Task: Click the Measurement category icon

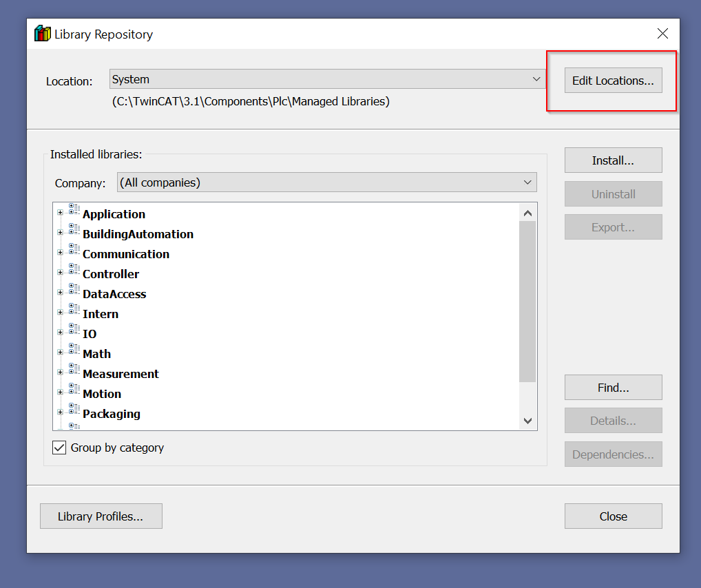Action: (x=74, y=369)
